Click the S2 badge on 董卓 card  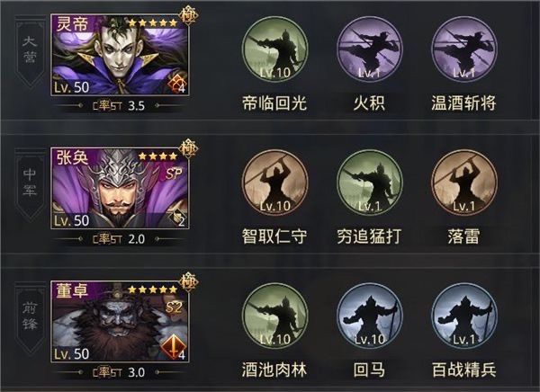pos(174,307)
